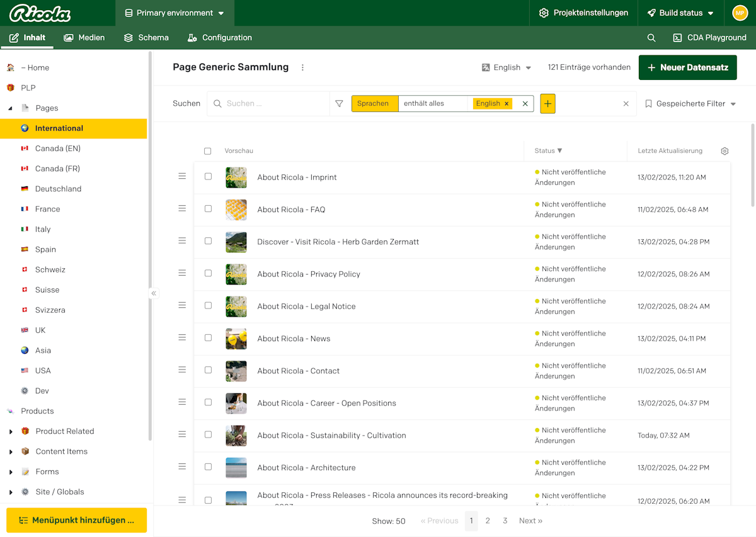Collapse the Pages tree node
Image resolution: width=756 pixels, height=537 pixels.
(10, 108)
